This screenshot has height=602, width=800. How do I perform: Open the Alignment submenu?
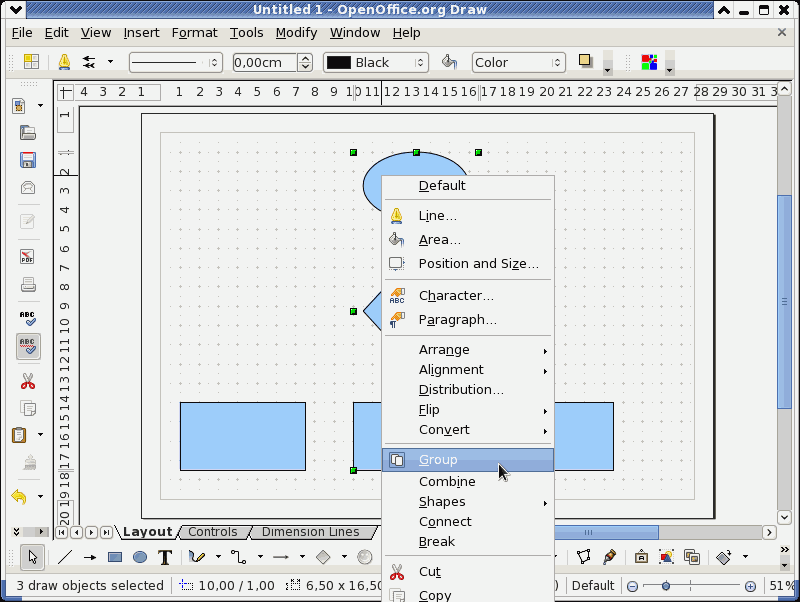tap(468, 370)
